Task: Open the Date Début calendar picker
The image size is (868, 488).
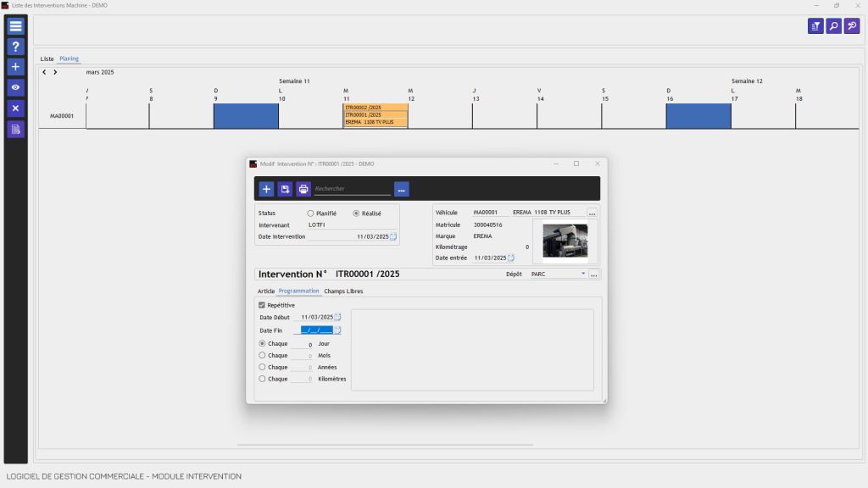Action: tap(337, 317)
